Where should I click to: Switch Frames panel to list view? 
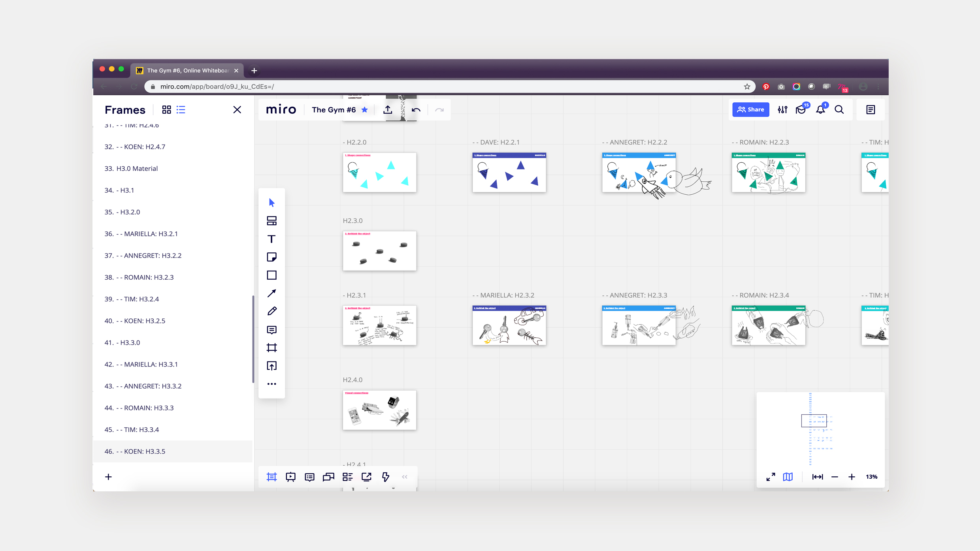pyautogui.click(x=181, y=110)
